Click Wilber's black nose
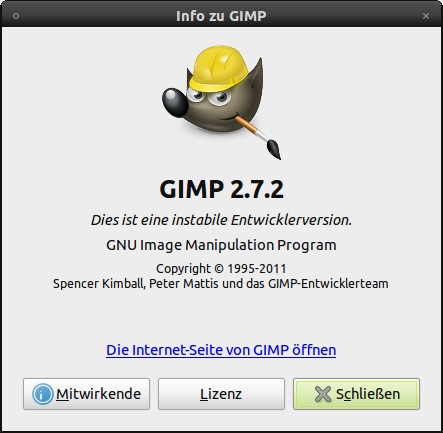Image resolution: width=443 pixels, height=433 pixels. (x=174, y=102)
